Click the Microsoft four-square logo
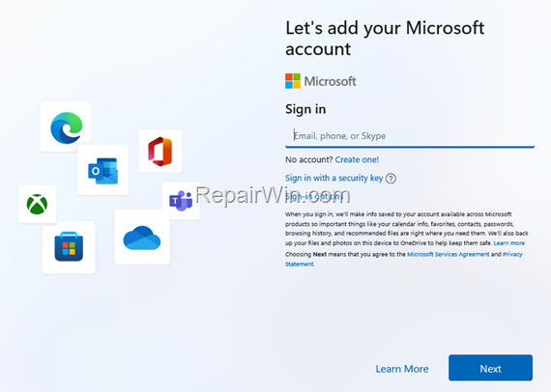The image size is (551, 392). coord(293,81)
